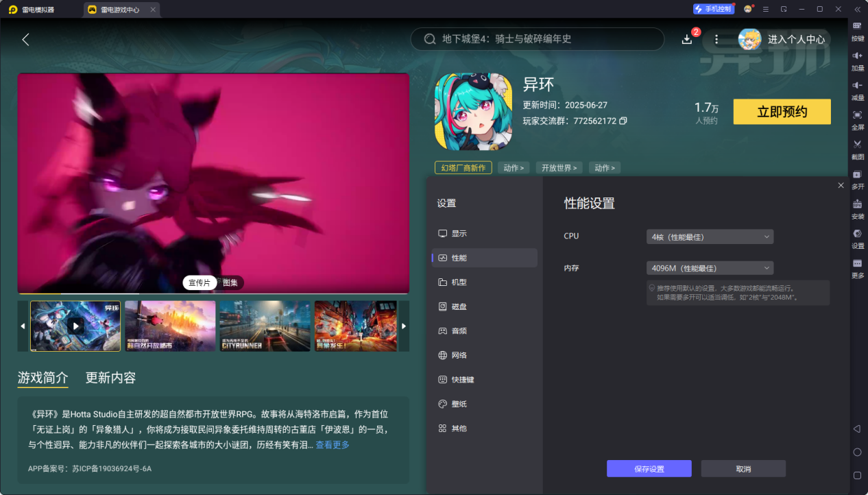Close the settings dialog
Viewport: 868px width, 495px height.
[x=841, y=185]
